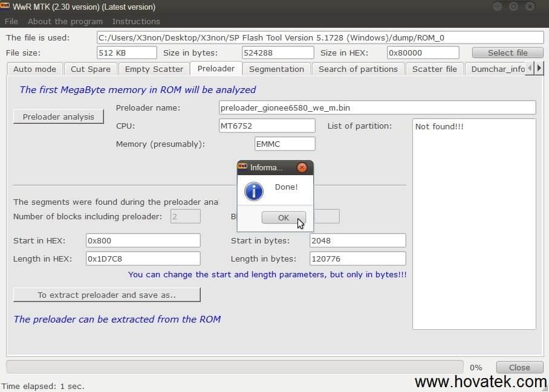Switch to the Auto mode tab

[x=34, y=69]
